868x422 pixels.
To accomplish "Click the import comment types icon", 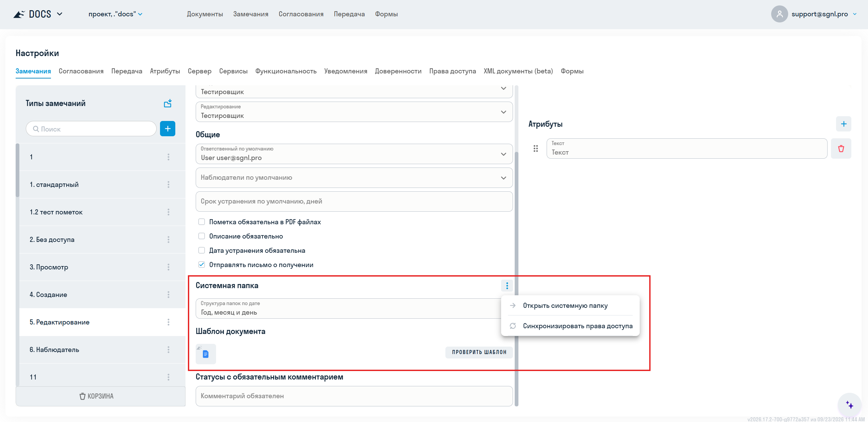I will tap(168, 103).
